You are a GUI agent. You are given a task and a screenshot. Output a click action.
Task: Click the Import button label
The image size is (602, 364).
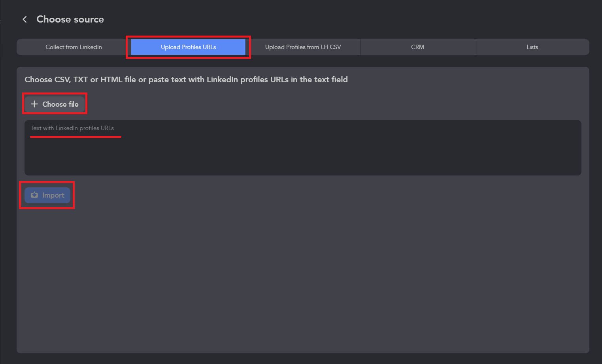pyautogui.click(x=53, y=195)
